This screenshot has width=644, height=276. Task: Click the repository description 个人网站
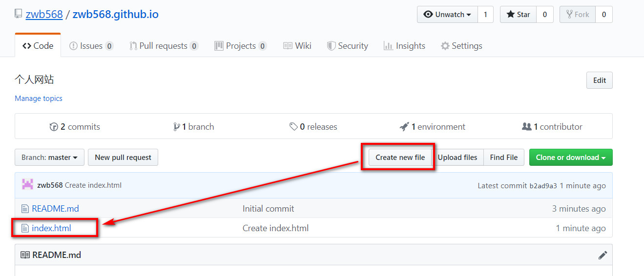[x=34, y=79]
